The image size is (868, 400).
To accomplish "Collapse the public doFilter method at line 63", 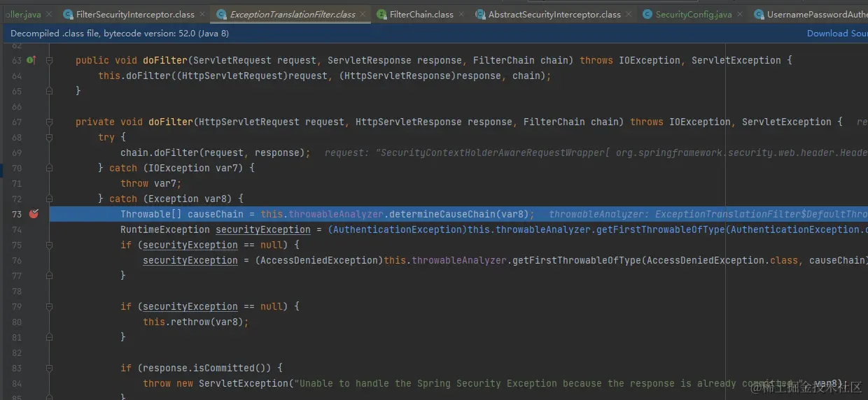I will point(50,61).
